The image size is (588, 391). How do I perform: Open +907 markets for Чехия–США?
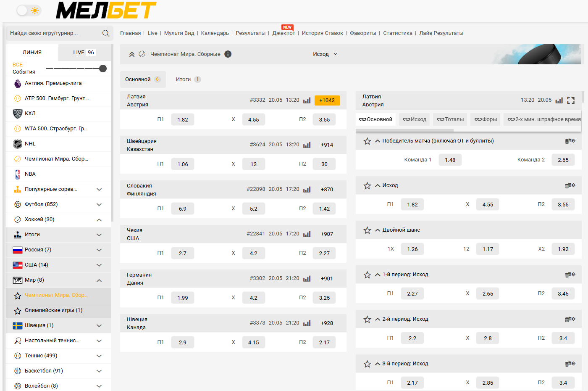327,234
